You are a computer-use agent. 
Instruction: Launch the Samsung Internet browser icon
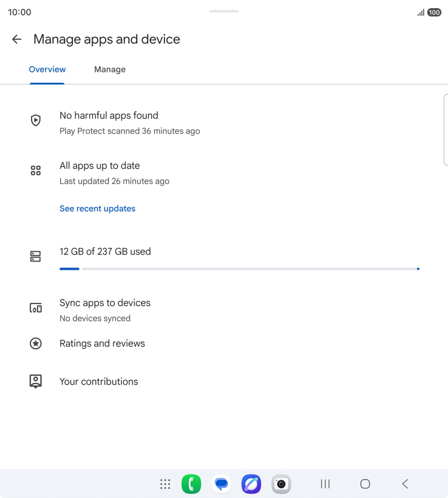[x=251, y=484]
